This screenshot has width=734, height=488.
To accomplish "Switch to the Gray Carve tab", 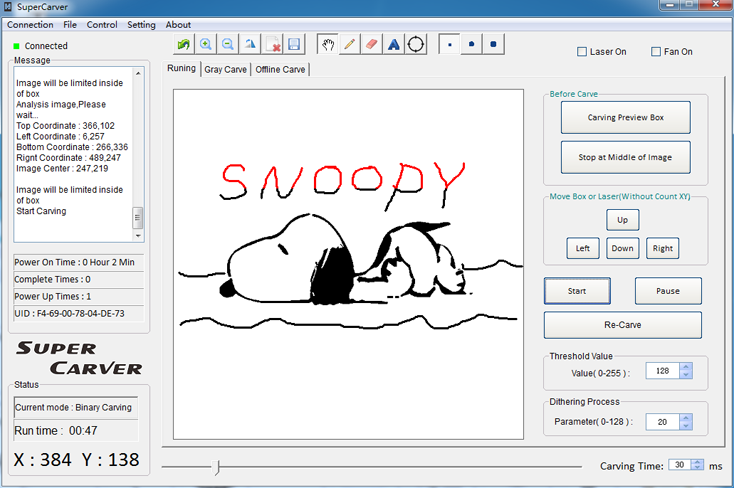I will pos(225,69).
